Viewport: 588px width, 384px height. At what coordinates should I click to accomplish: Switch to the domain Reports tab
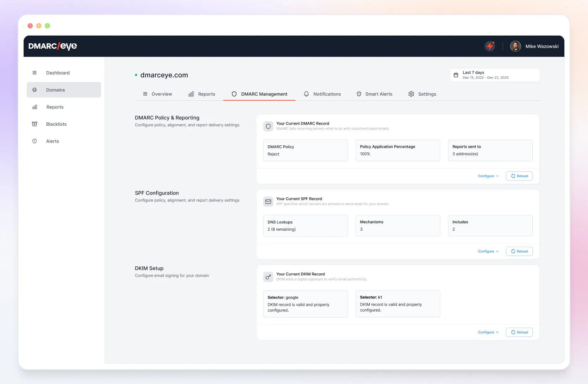pos(202,94)
